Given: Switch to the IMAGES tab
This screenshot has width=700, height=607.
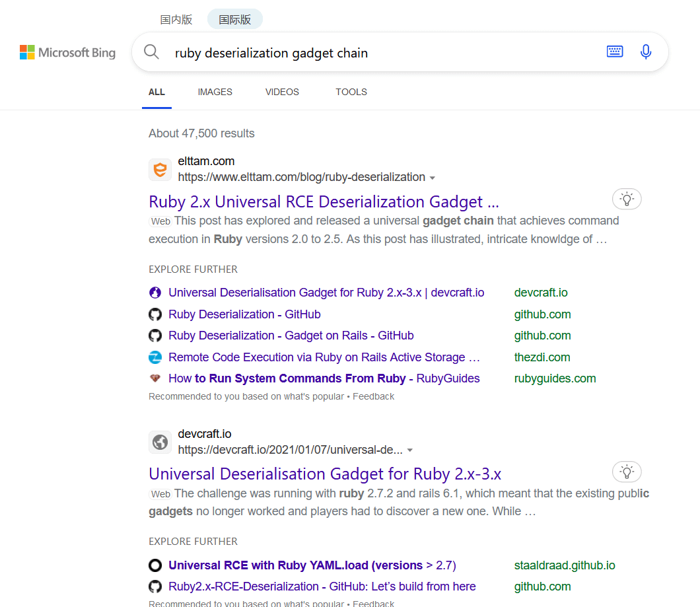Looking at the screenshot, I should (215, 92).
